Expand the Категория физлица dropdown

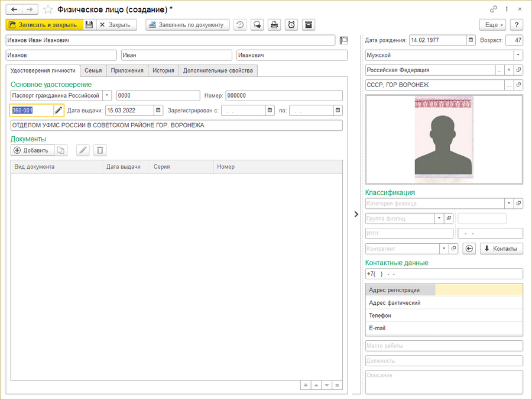tap(509, 204)
